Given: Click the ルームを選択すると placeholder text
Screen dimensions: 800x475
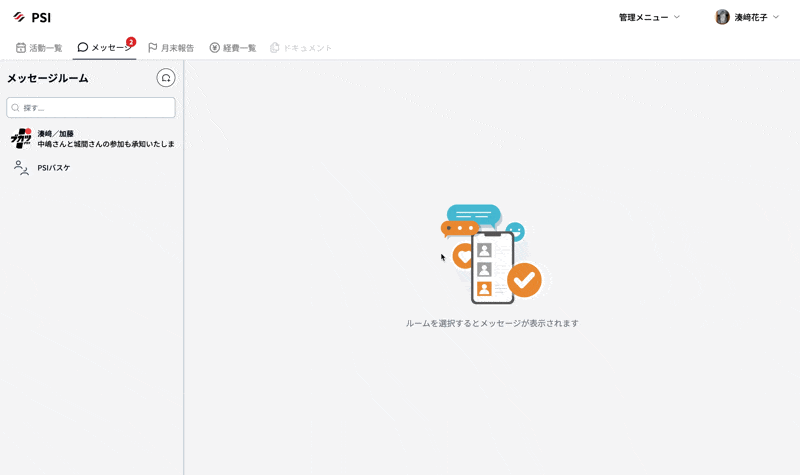Looking at the screenshot, I should [492, 323].
